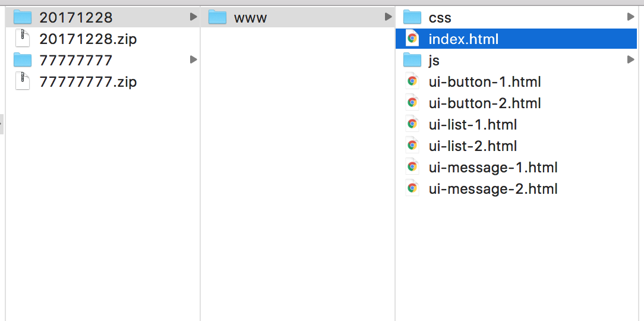Viewport: 644px width, 321px height.
Task: Click the 20171228 folder icon
Action: [23, 17]
